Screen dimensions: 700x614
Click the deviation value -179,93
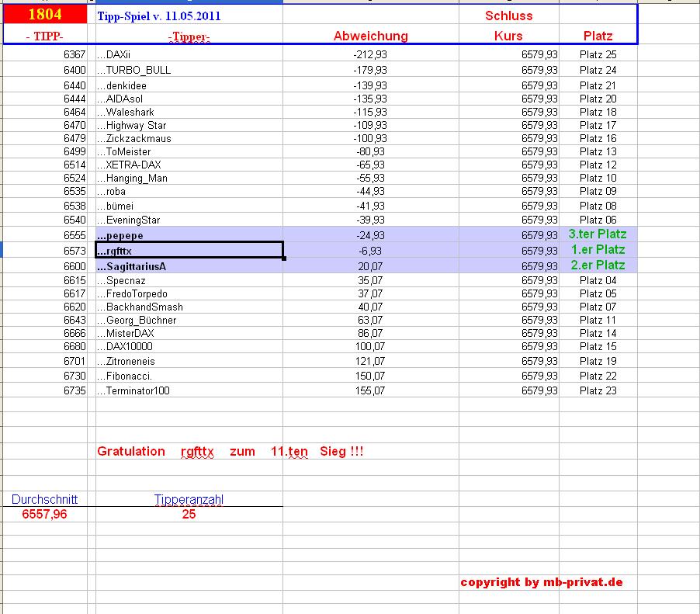(370, 70)
